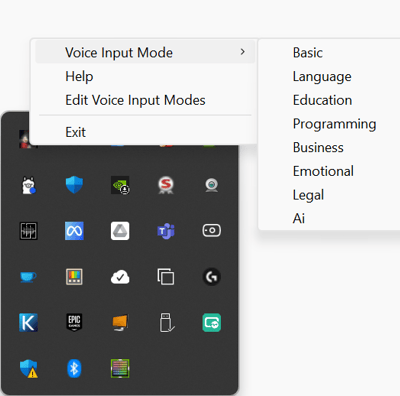
Task: Open Windows Security icon with yellow warning
Action: click(x=29, y=369)
